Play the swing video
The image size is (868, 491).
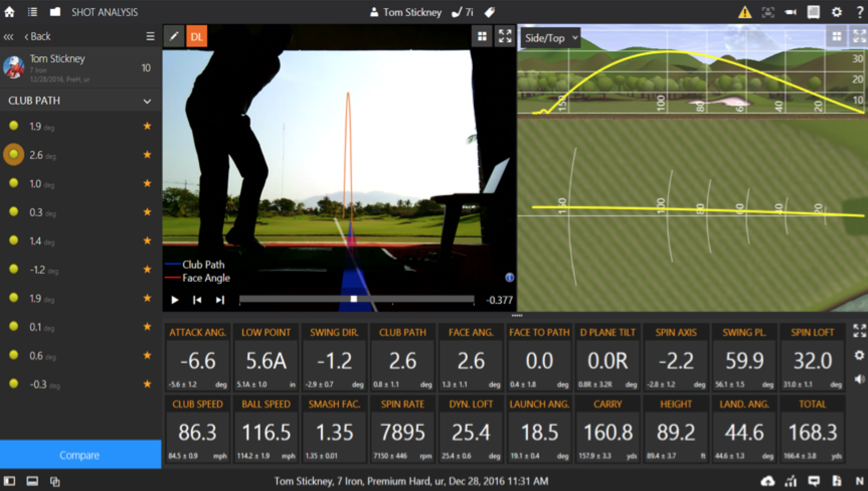coord(175,300)
